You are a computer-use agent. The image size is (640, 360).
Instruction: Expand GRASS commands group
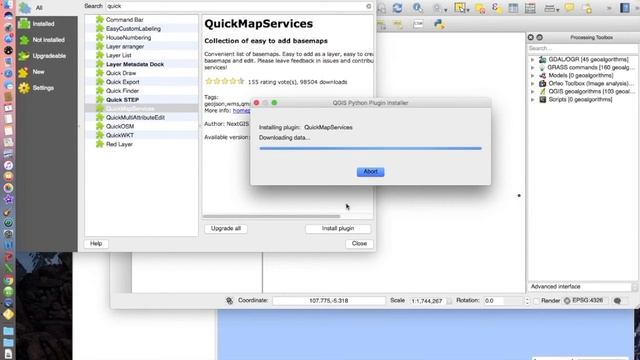tap(532, 68)
